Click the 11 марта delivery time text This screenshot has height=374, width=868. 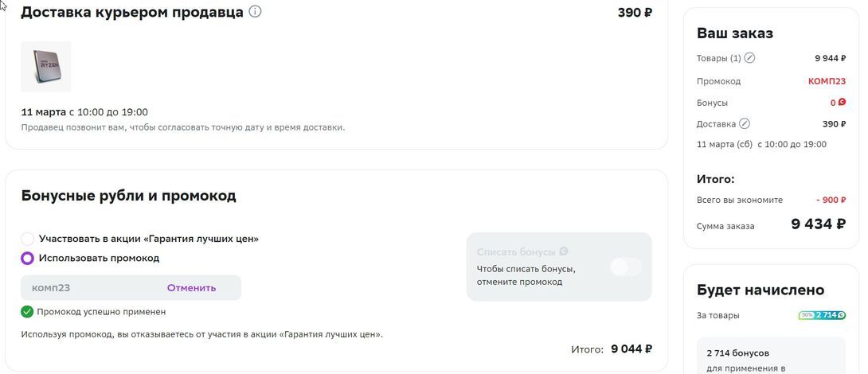(x=84, y=112)
